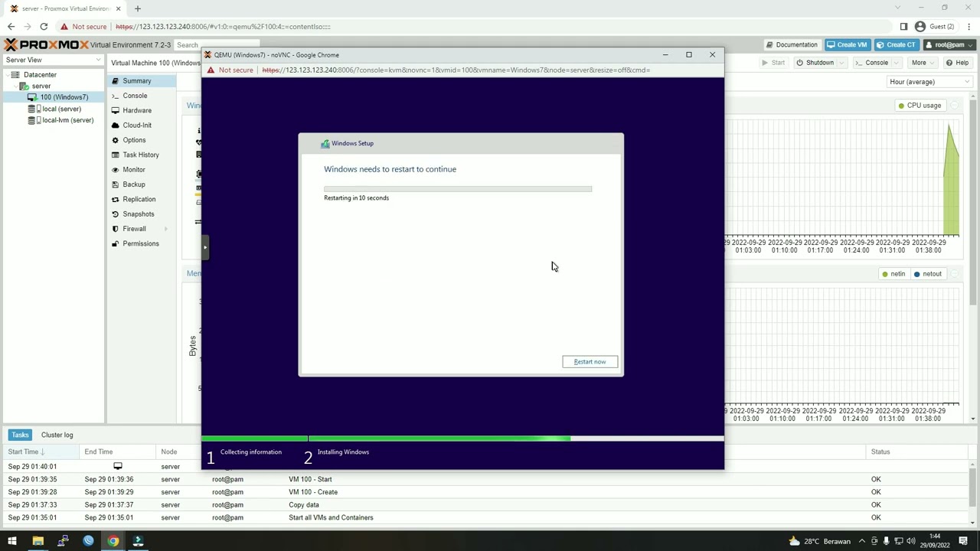Click Restart now in Windows Setup
The height and width of the screenshot is (551, 980).
tap(590, 361)
